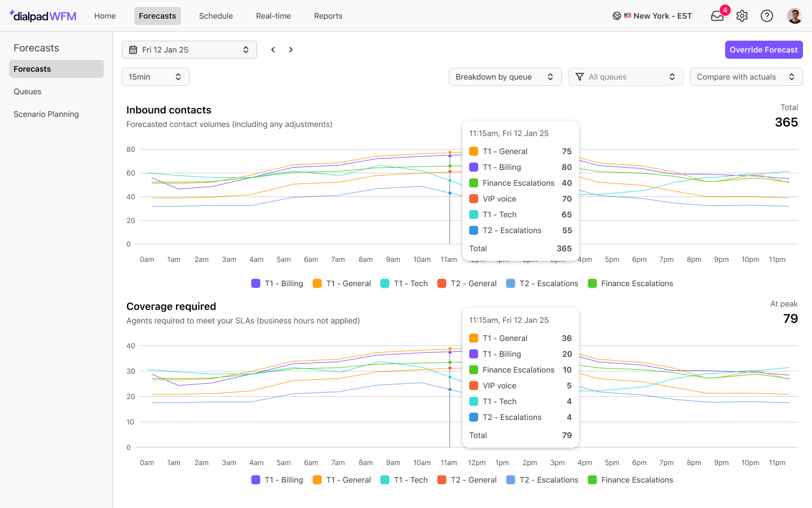Click the Total 79 row in coverage tooltip
The width and height of the screenshot is (812, 508).
[x=520, y=435]
